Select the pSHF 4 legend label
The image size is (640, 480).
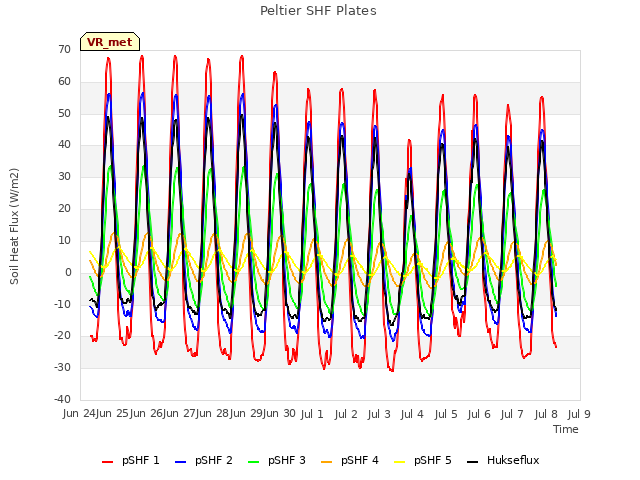(x=360, y=460)
